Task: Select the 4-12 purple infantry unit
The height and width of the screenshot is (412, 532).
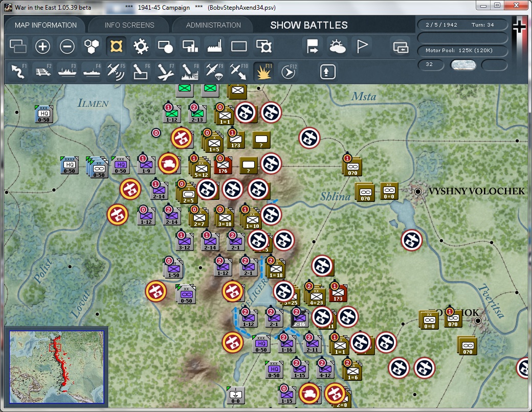Action: [325, 370]
